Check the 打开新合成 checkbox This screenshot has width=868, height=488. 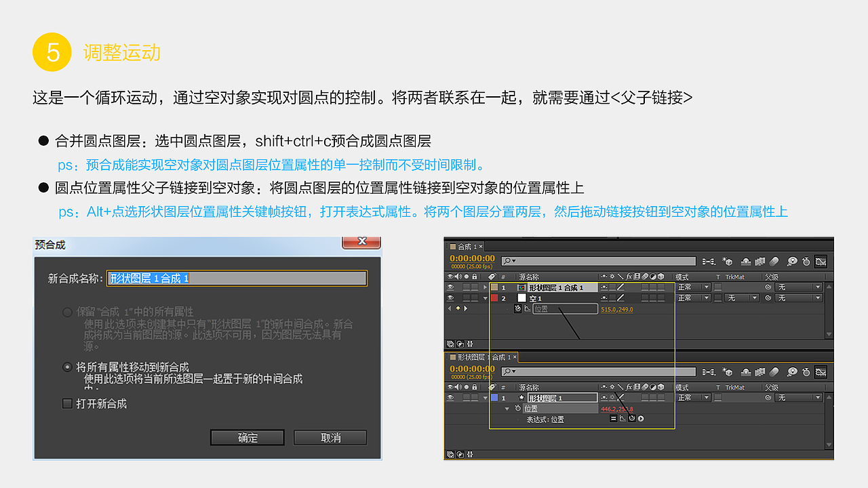coord(67,403)
